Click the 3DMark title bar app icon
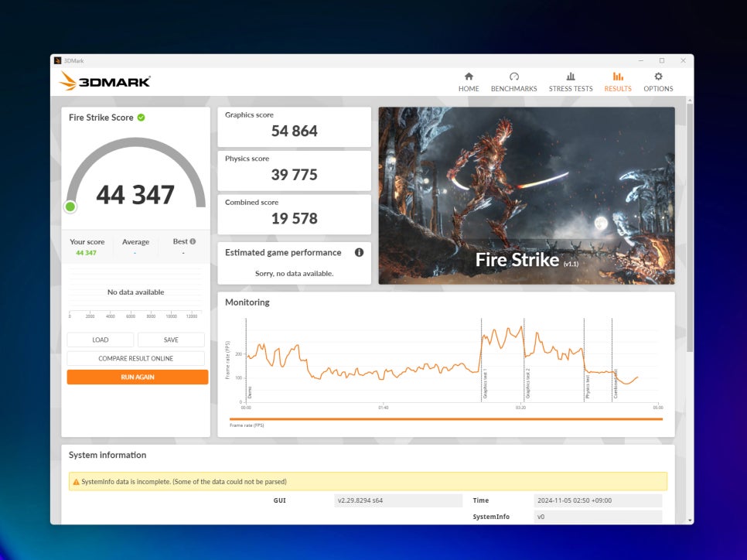This screenshot has height=560, width=747. pos(58,60)
